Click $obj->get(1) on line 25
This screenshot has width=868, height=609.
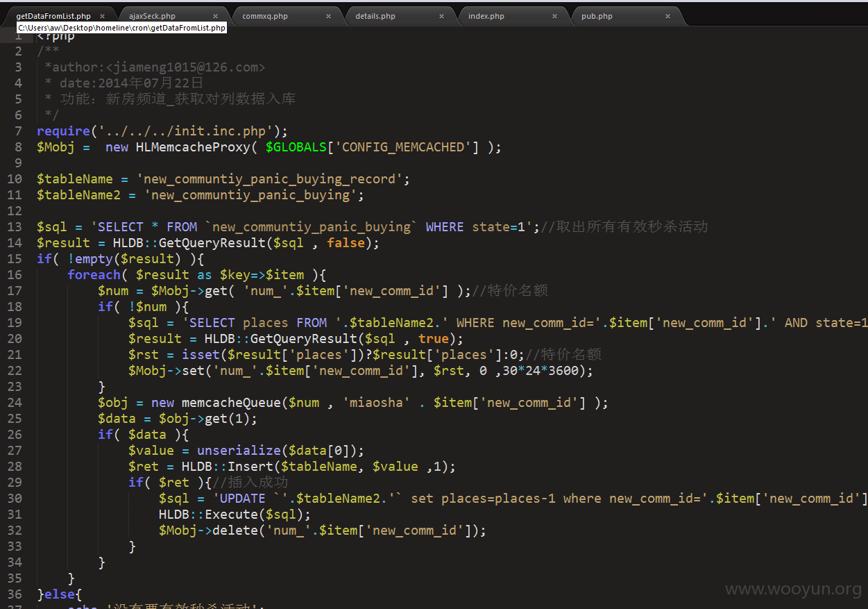(x=205, y=419)
